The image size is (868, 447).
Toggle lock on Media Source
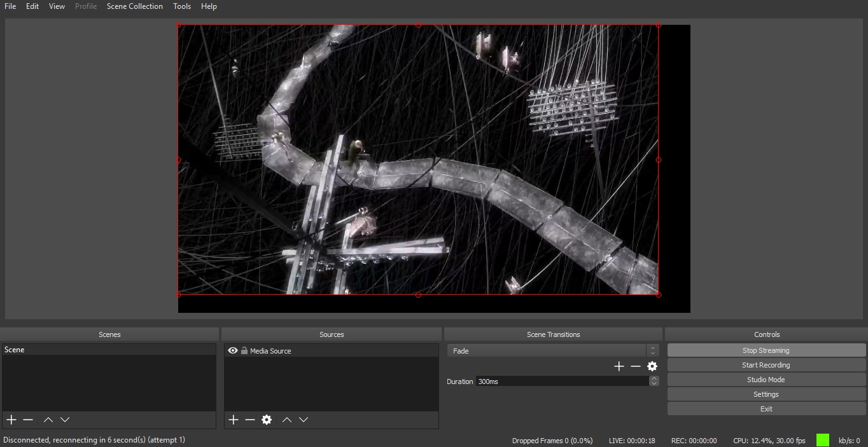click(244, 350)
